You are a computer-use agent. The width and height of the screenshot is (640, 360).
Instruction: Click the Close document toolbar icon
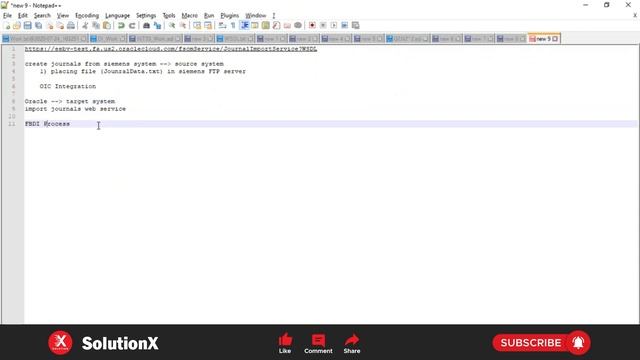click(x=49, y=25)
